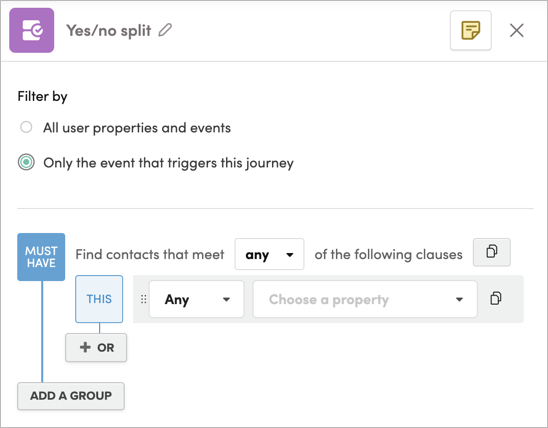This screenshot has height=428, width=548.
Task: Click the plus icon on the OR button
Action: 85,347
